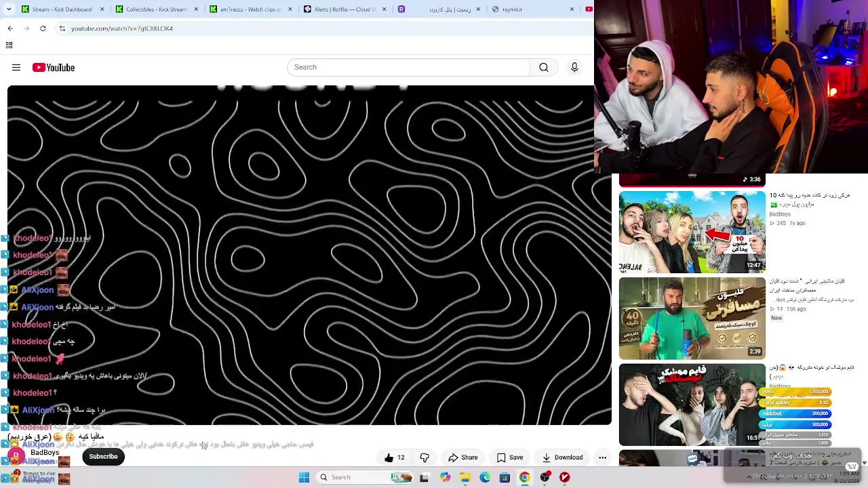Close the reymit.ir tab
This screenshot has height=488, width=868.
coord(572,9)
